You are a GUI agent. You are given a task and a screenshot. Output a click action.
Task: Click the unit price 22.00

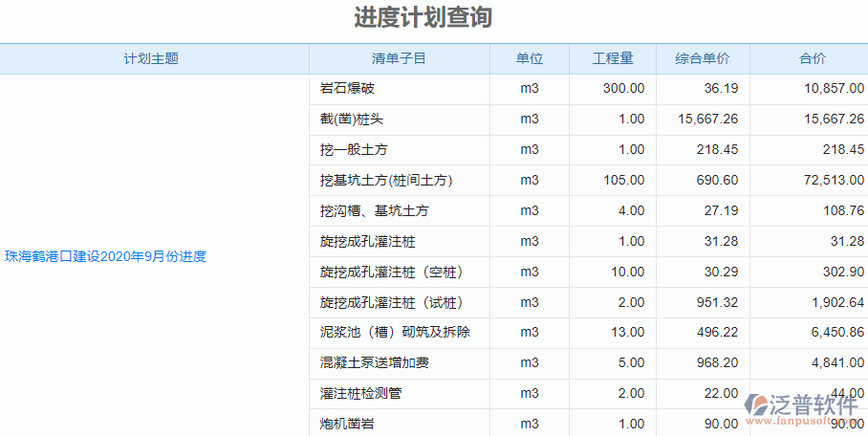point(721,393)
